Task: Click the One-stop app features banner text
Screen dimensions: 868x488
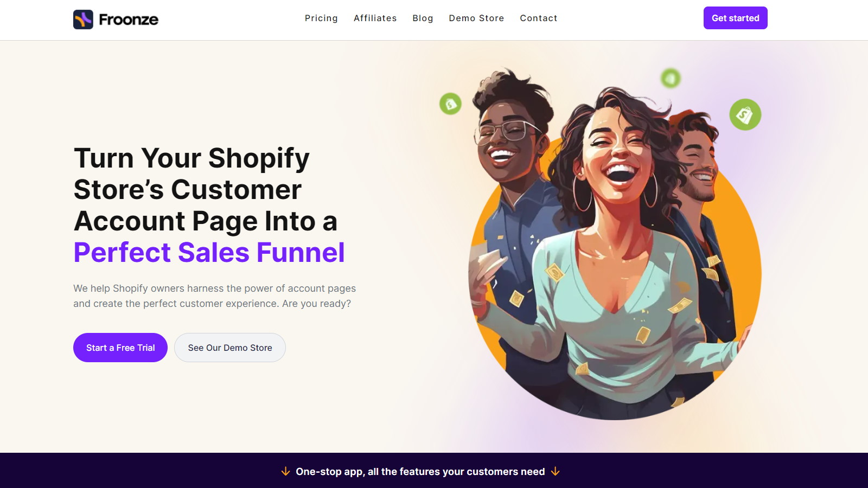Action: (420, 472)
